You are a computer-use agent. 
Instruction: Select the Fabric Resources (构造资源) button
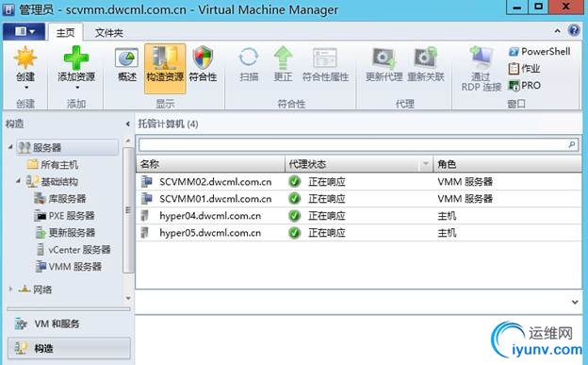tap(165, 68)
